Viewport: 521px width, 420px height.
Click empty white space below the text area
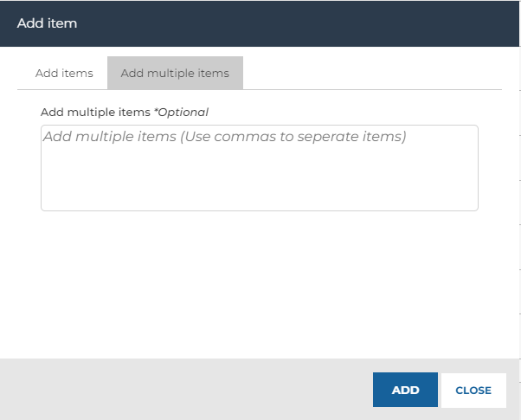point(259,282)
